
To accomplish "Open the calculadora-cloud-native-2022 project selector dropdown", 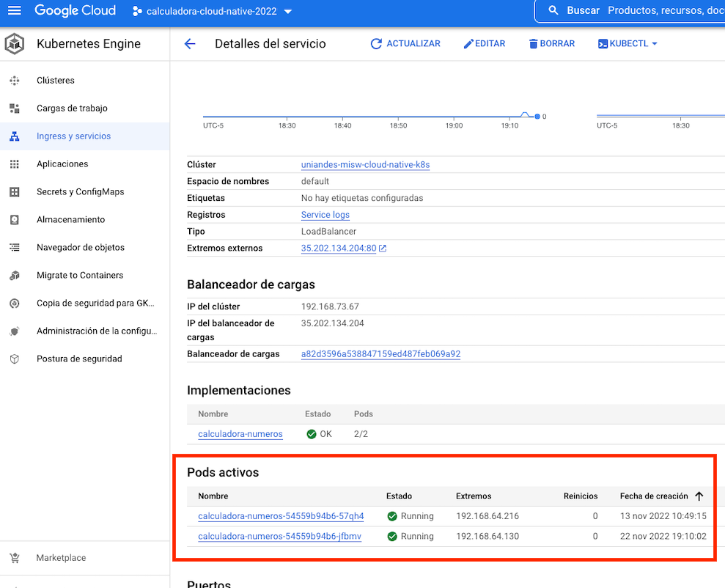I will tap(213, 11).
